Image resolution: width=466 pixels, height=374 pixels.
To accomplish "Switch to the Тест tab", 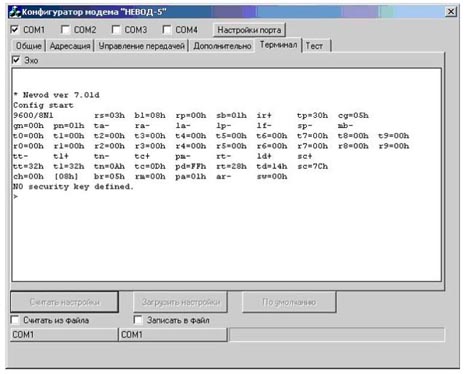I will pyautogui.click(x=315, y=46).
